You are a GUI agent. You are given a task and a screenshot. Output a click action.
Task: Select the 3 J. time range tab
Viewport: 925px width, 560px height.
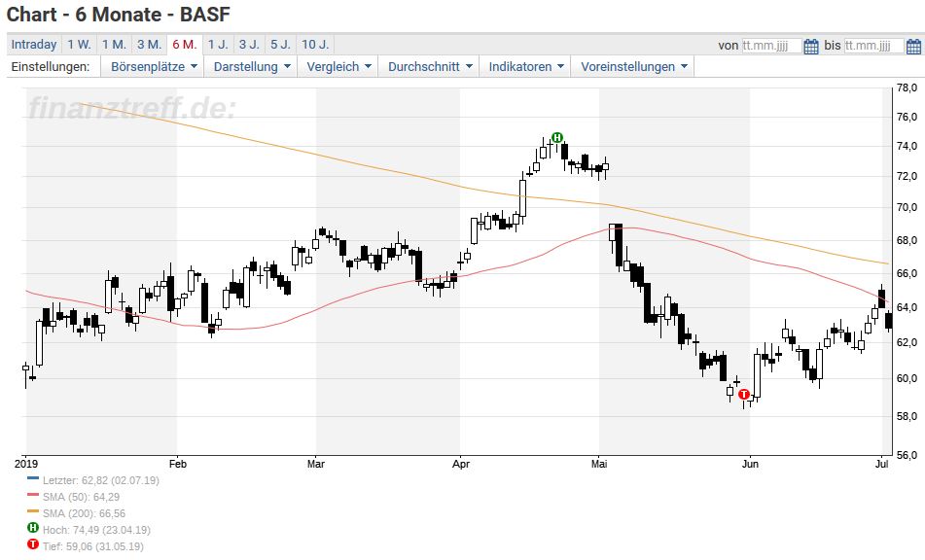(249, 44)
